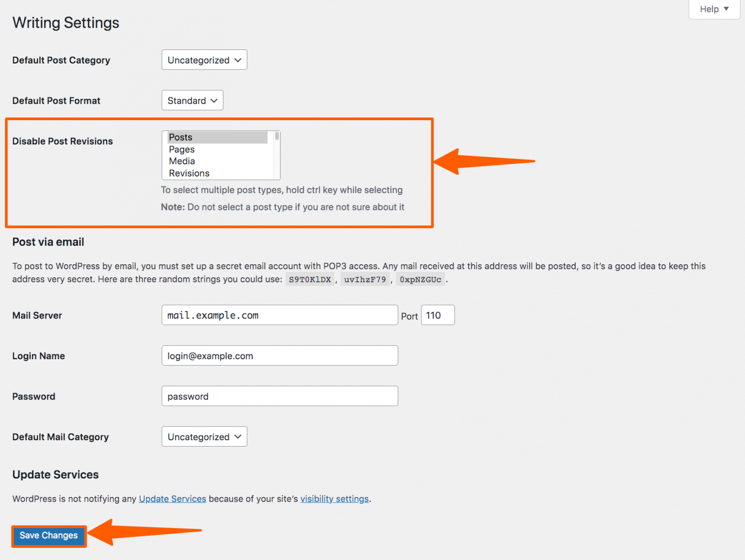This screenshot has width=745, height=560.
Task: Click the Login Name input field
Action: coord(279,355)
